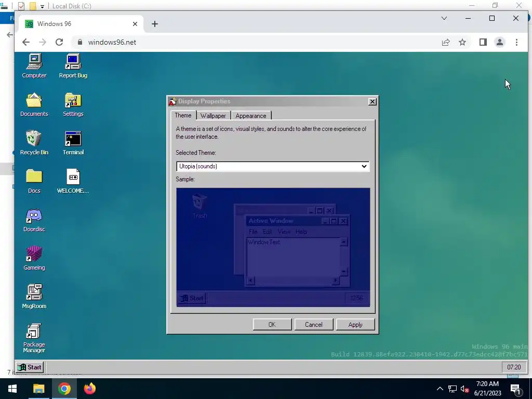Screen dimensions: 532x399
Task: Open Chrome profile avatar
Action: 499,42
